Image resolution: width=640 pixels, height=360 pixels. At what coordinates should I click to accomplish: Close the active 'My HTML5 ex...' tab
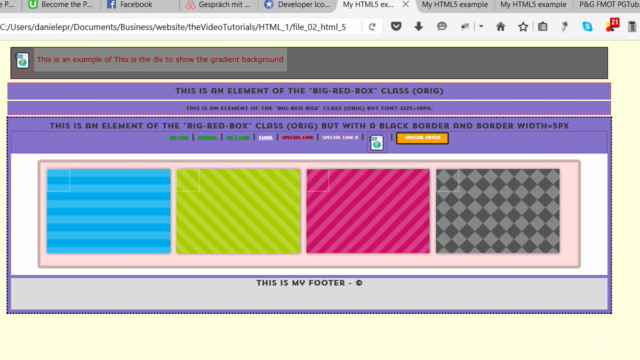(405, 4)
